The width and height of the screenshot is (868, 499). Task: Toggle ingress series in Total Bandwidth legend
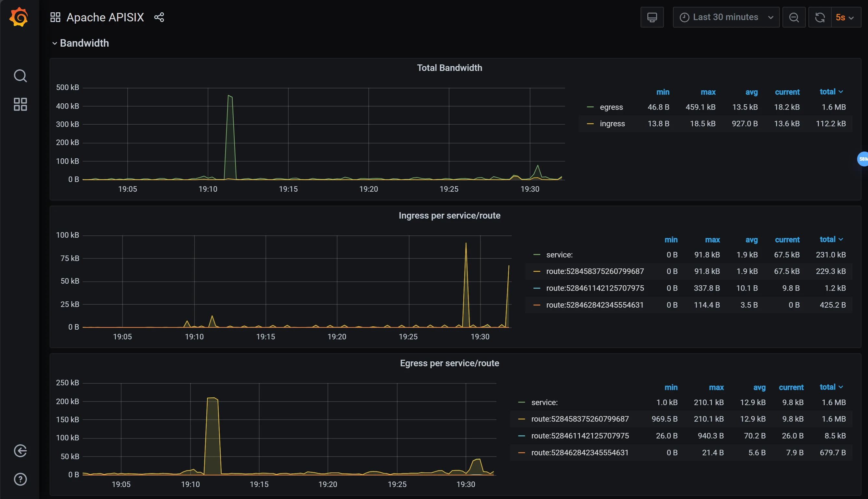tap(612, 124)
